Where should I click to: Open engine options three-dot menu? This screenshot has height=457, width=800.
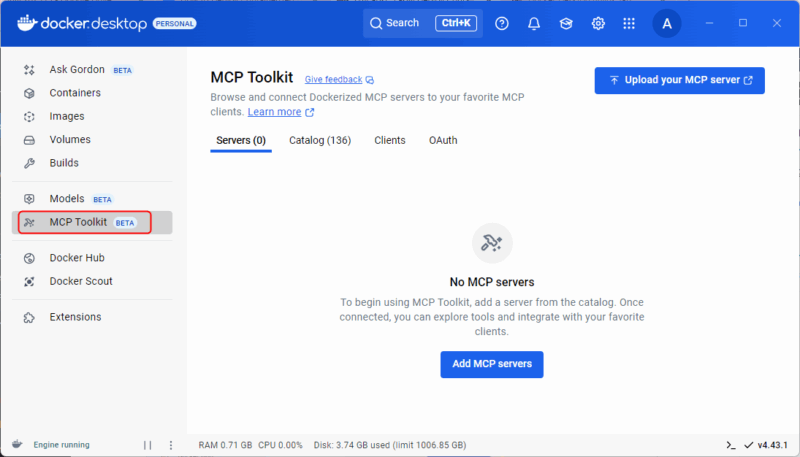171,445
